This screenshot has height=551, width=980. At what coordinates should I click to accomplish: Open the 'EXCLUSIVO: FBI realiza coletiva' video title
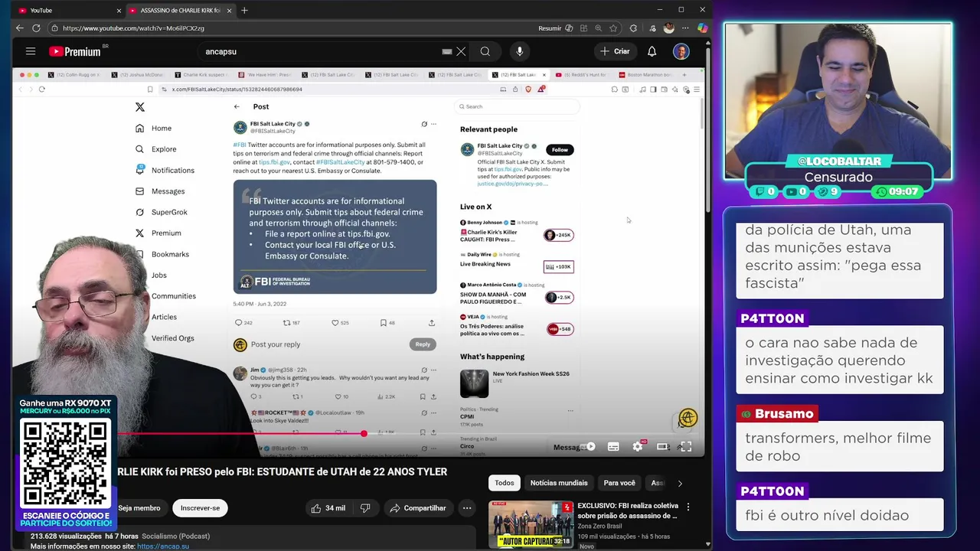(628, 510)
